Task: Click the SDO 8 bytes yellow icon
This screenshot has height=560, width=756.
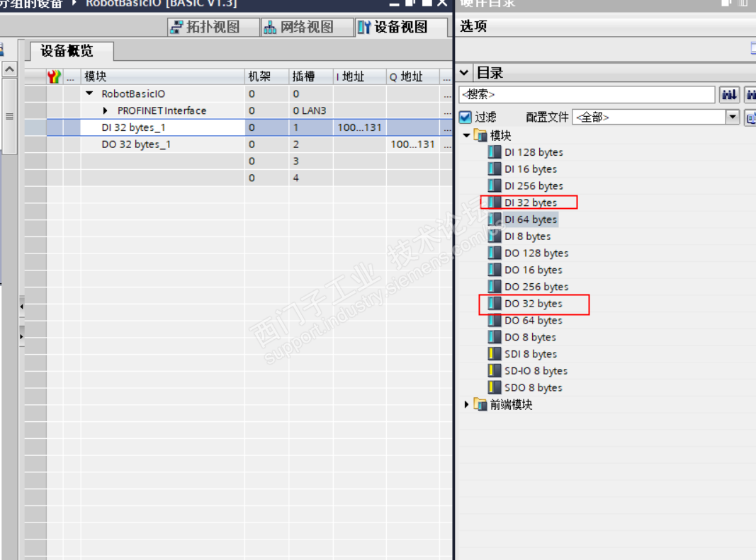Action: click(x=494, y=388)
